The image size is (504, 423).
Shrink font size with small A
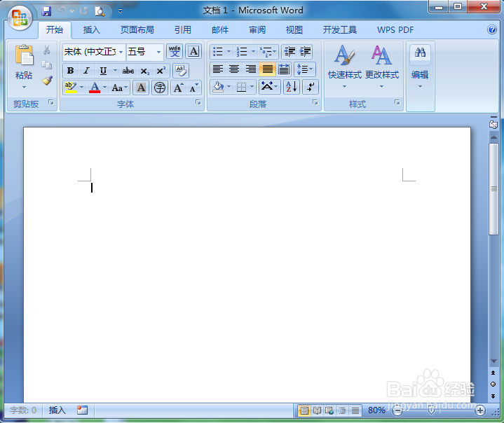pyautogui.click(x=194, y=88)
